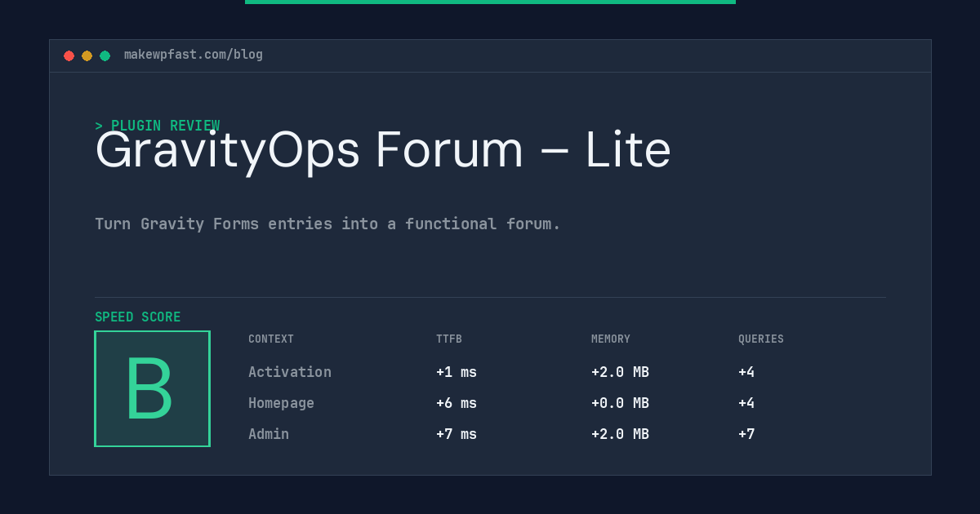Click the Homepage queries value +4
Image resolution: width=980 pixels, height=514 pixels.
point(746,403)
